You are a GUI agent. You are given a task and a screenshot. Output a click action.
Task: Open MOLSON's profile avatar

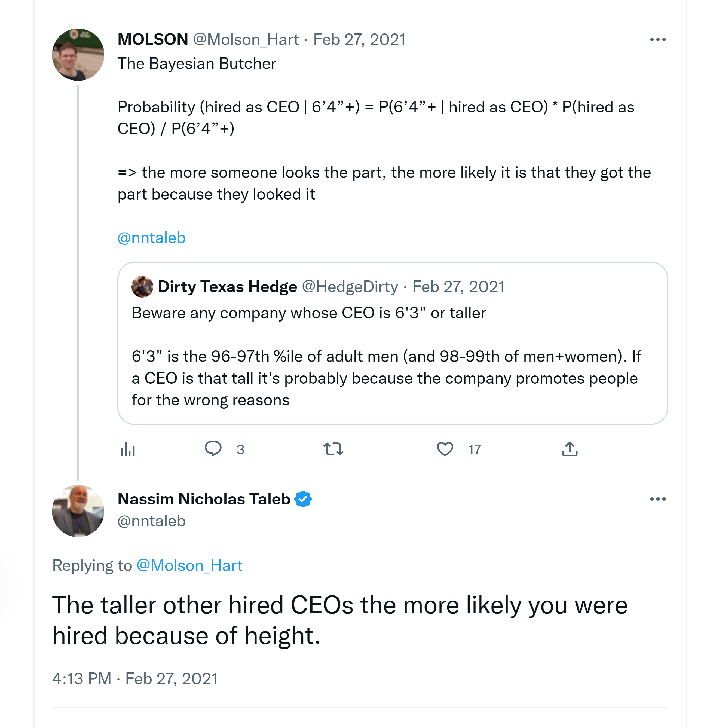coord(78,55)
